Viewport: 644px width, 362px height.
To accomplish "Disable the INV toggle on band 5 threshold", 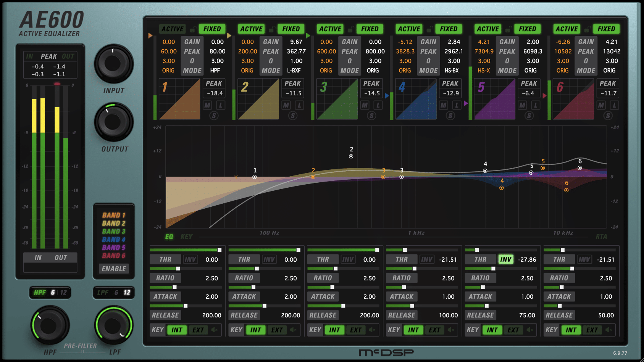I will click(505, 259).
